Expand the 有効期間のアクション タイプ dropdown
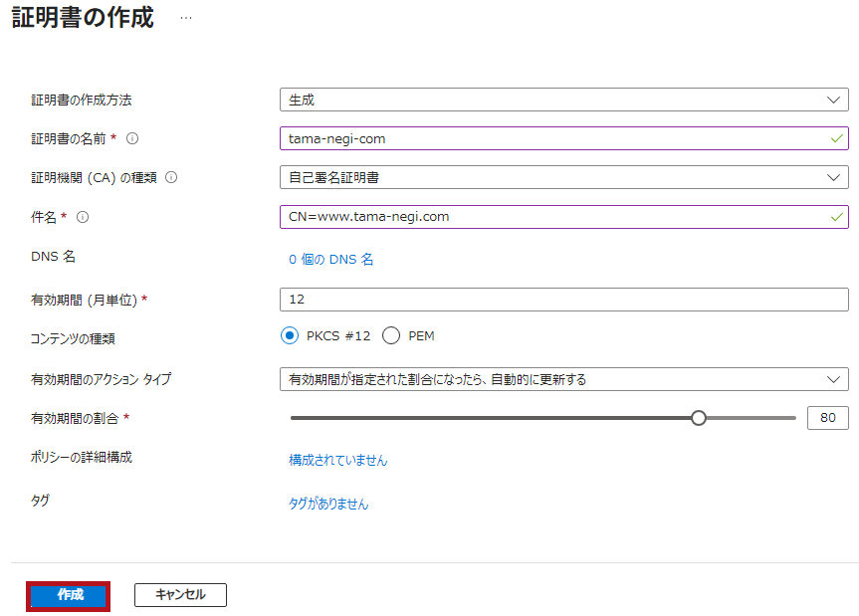859x616 pixels. pyautogui.click(x=564, y=379)
